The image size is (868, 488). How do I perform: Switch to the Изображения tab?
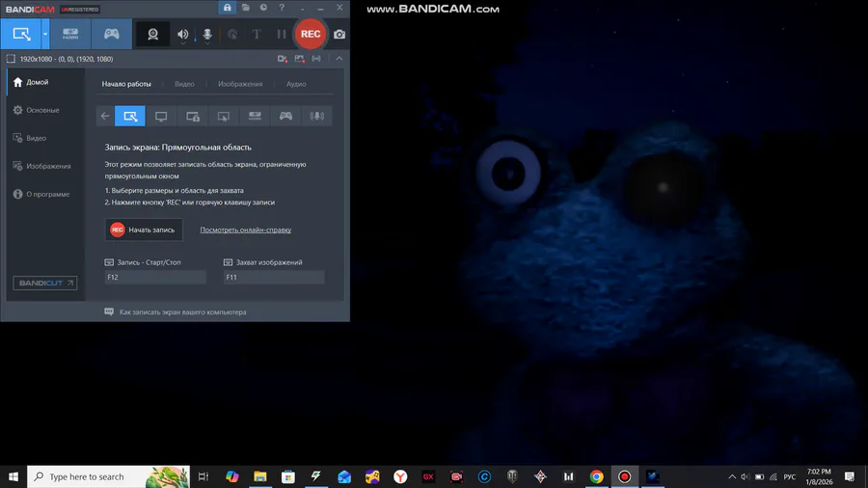coord(240,84)
